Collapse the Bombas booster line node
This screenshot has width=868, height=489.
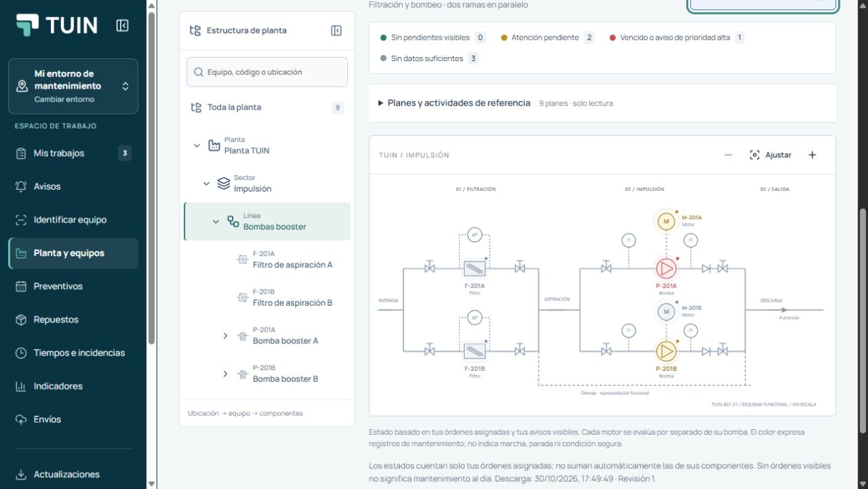216,221
